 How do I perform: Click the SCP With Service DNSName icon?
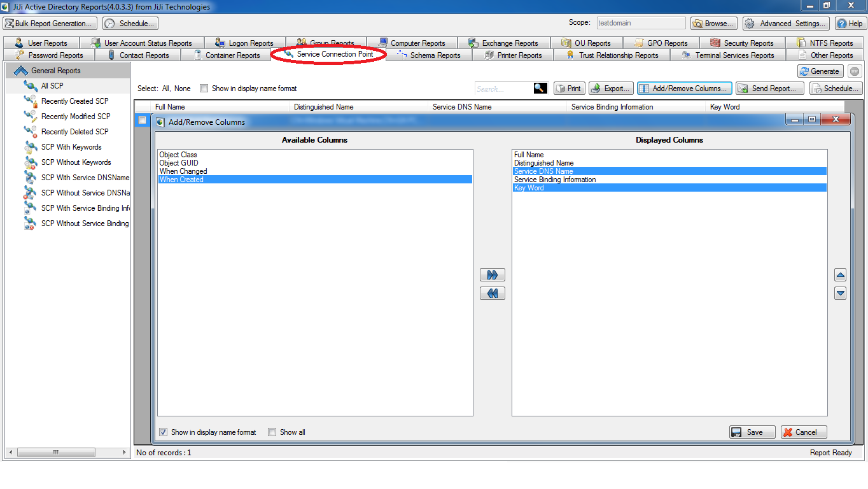click(x=31, y=178)
